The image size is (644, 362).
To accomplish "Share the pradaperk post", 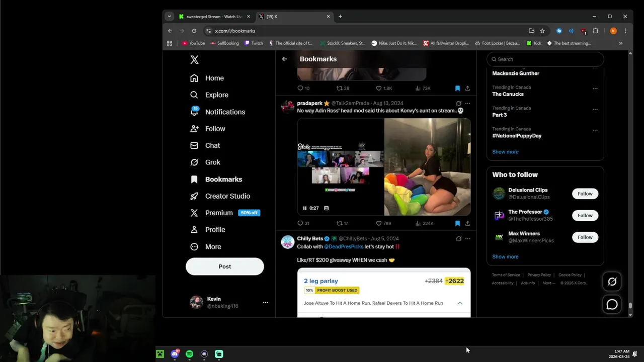I will pyautogui.click(x=467, y=223).
